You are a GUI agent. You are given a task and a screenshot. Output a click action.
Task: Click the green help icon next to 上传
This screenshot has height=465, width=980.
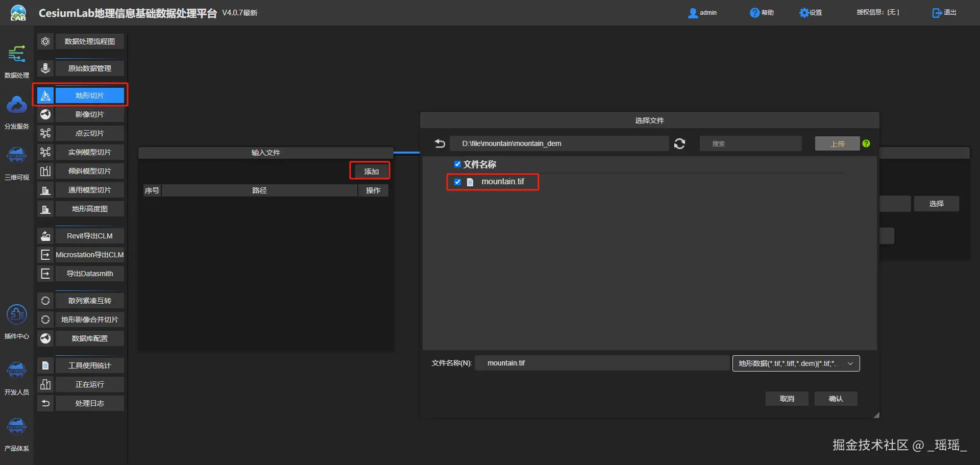pyautogui.click(x=866, y=143)
